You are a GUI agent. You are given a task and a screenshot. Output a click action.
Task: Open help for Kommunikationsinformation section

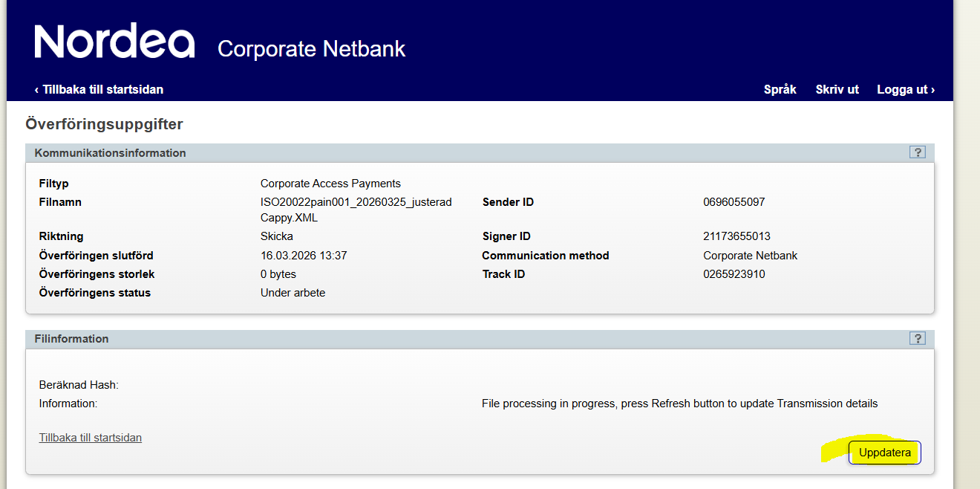click(917, 152)
